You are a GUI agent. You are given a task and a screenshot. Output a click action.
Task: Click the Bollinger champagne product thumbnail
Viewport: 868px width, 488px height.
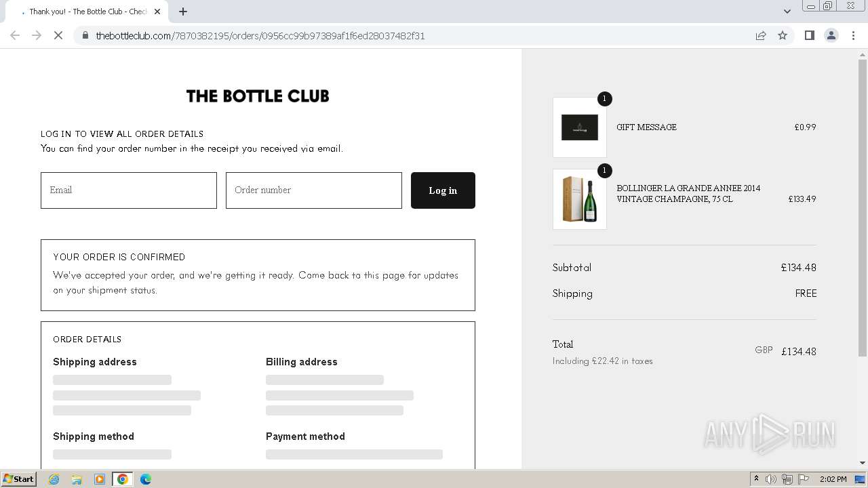click(x=580, y=199)
